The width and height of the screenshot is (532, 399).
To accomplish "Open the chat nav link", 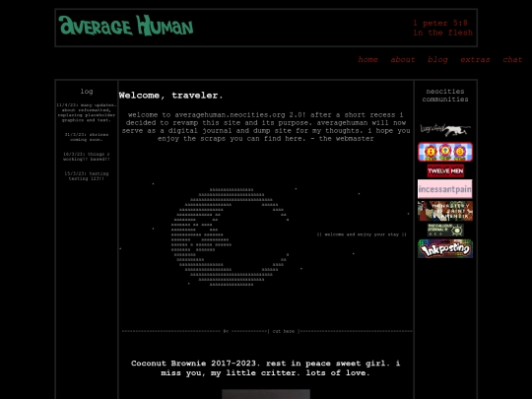I will (512, 60).
